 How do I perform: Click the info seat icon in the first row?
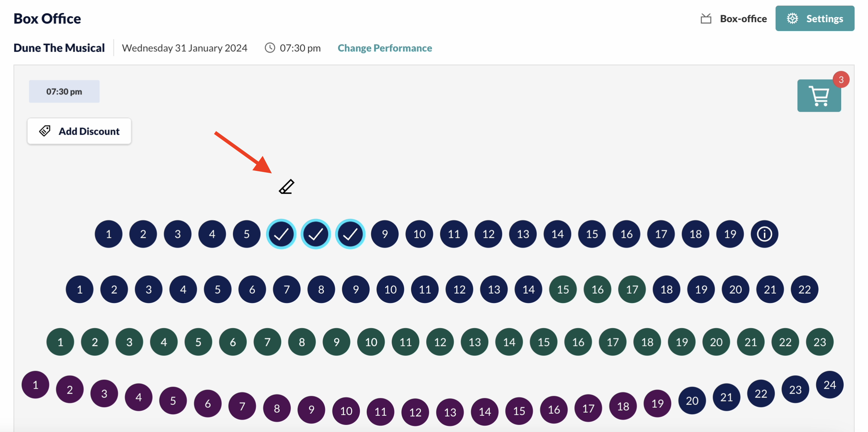[764, 234]
